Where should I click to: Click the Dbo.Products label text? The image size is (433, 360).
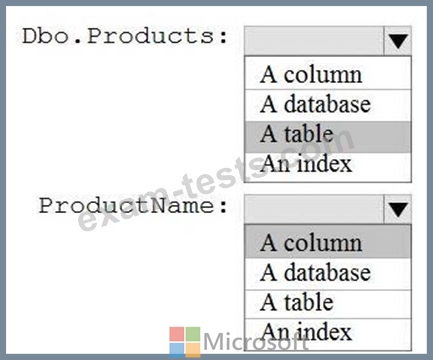[125, 36]
